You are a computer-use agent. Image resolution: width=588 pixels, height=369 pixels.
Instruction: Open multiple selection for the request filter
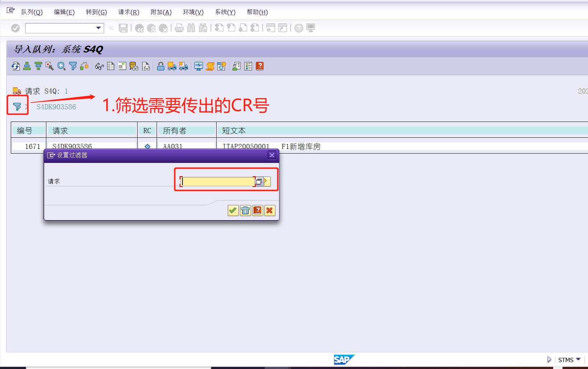(259, 181)
